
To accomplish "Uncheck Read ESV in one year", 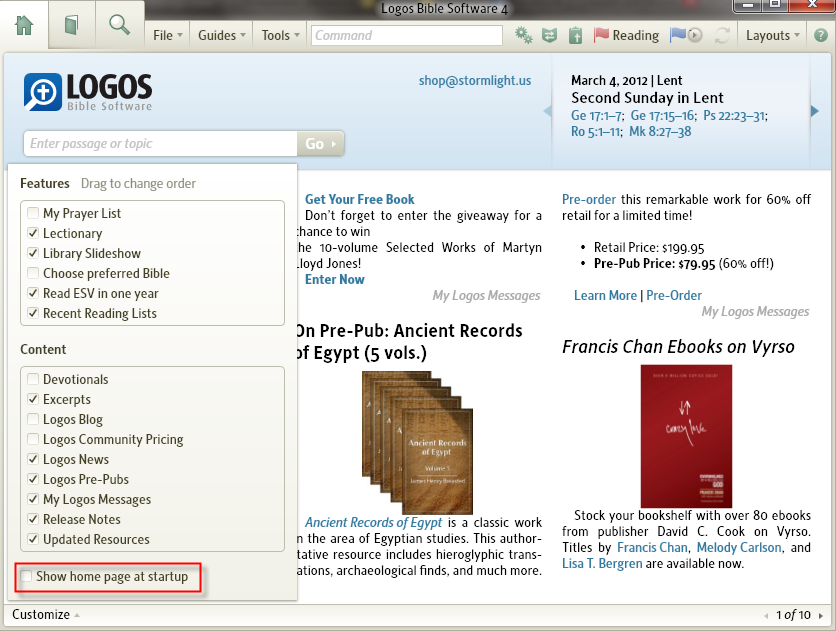I will 33,293.
